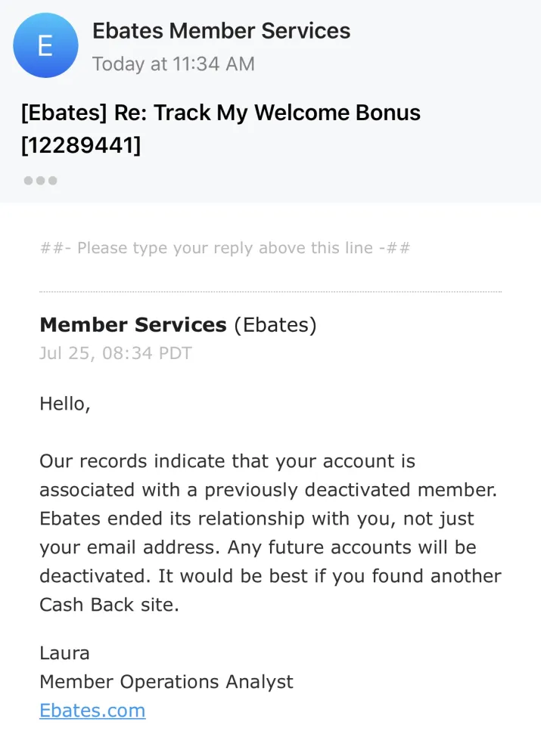Click the ticket number 12289441 in subject
This screenshot has width=541, height=756.
(x=81, y=144)
